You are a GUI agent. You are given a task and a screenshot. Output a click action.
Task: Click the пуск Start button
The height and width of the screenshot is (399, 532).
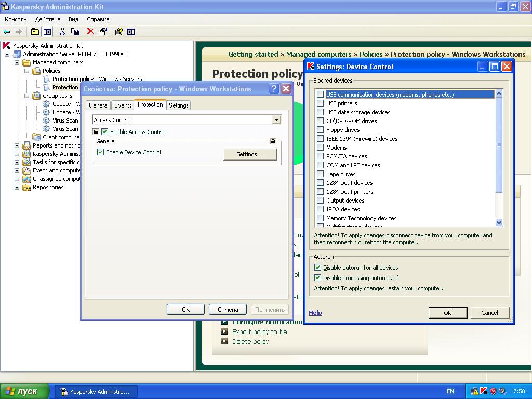coord(24,391)
